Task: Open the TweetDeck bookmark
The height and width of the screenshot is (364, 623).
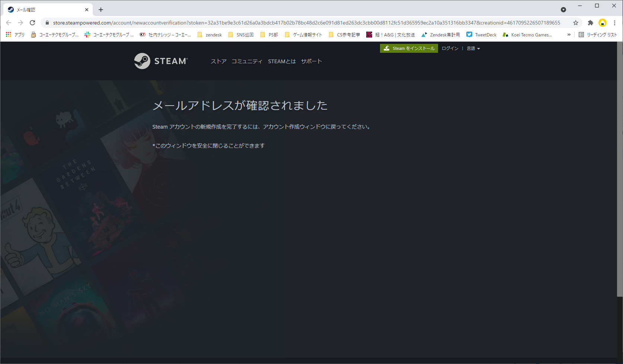Action: point(481,35)
